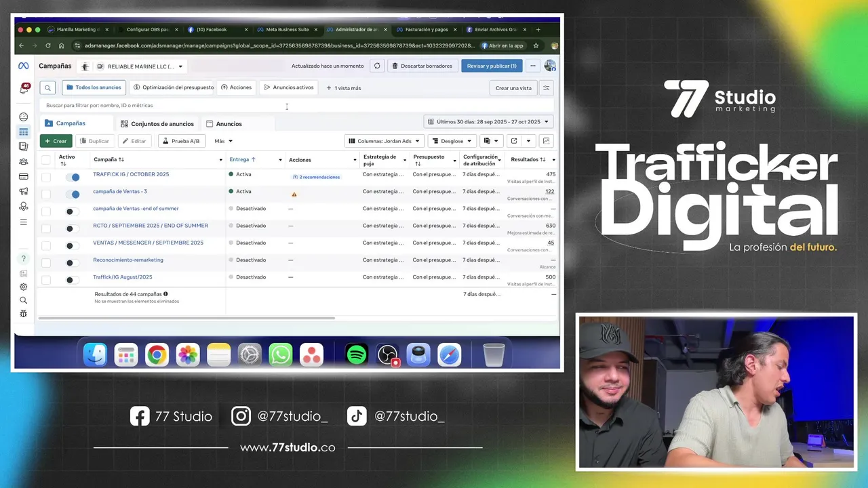The height and width of the screenshot is (488, 868).
Task: Open view customization sliders icon
Action: pyautogui.click(x=546, y=87)
